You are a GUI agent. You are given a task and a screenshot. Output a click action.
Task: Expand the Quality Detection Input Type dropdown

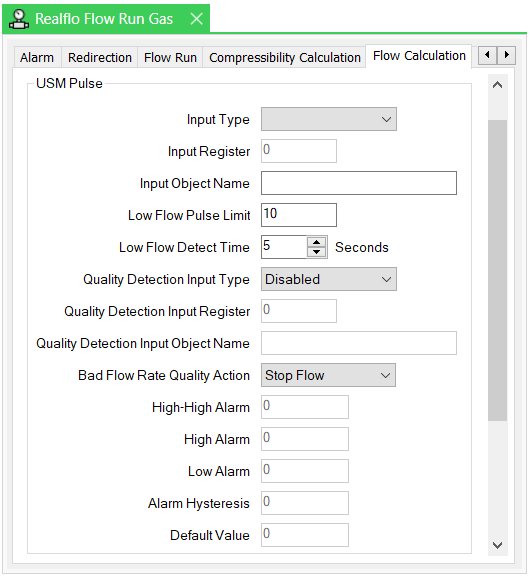tap(329, 279)
